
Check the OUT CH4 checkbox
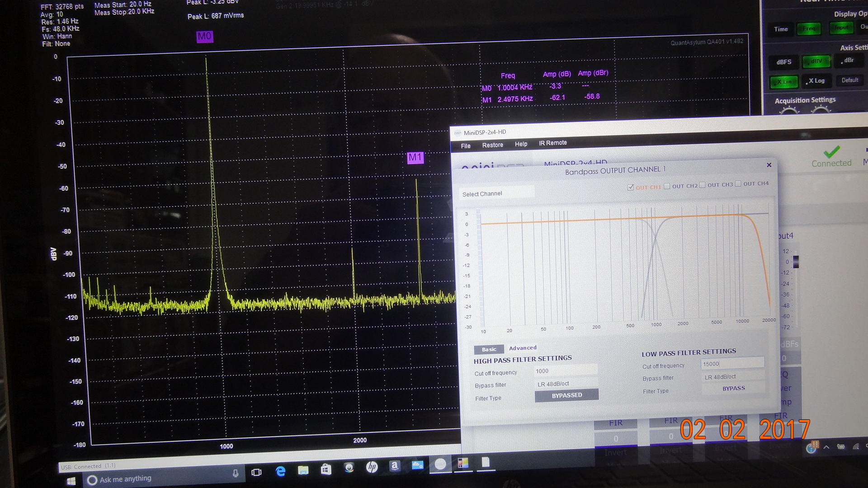[738, 183]
